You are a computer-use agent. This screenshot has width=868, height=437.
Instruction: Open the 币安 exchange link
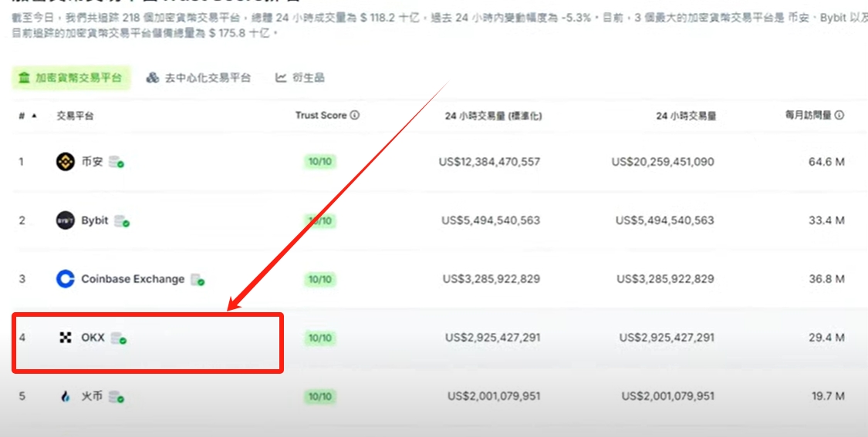pos(92,162)
